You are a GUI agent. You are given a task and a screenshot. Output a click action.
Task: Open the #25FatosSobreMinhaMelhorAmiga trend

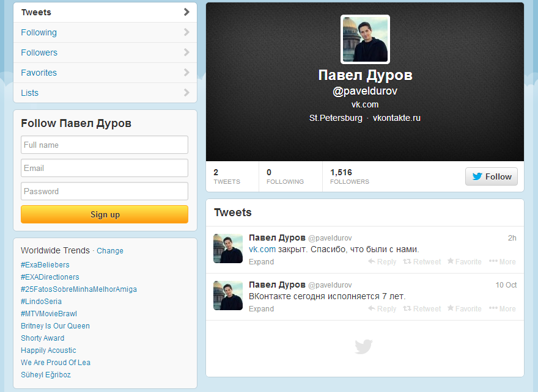tap(79, 289)
